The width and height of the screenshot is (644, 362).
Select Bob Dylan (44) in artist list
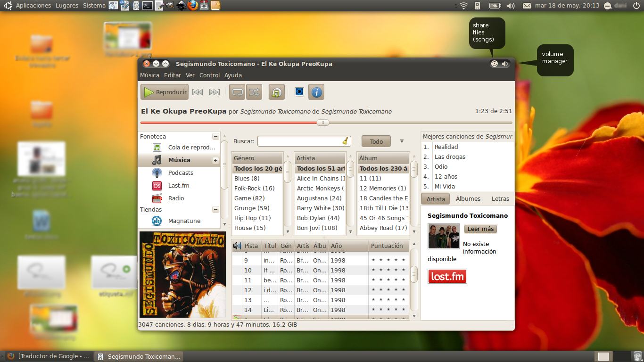(320, 218)
